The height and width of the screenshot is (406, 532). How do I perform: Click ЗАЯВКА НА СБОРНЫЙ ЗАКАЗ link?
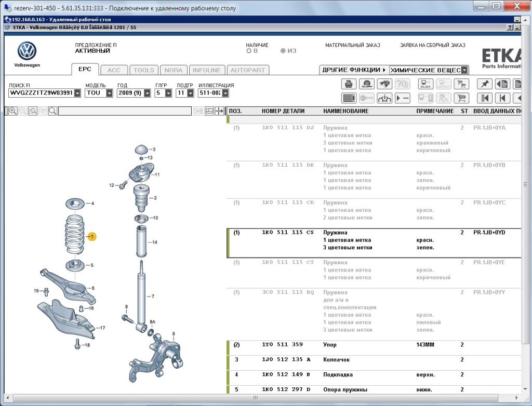point(433,45)
